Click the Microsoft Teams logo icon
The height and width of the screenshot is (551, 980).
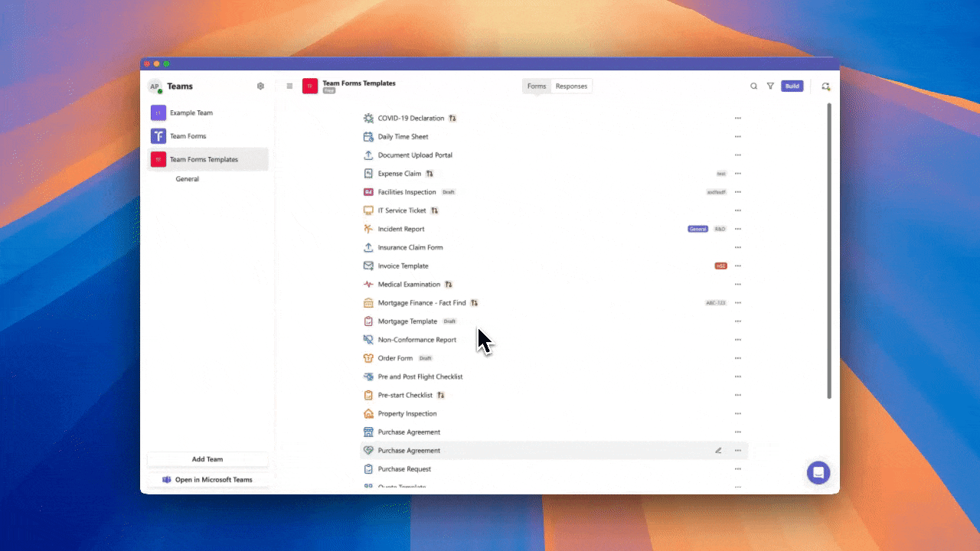[166, 480]
